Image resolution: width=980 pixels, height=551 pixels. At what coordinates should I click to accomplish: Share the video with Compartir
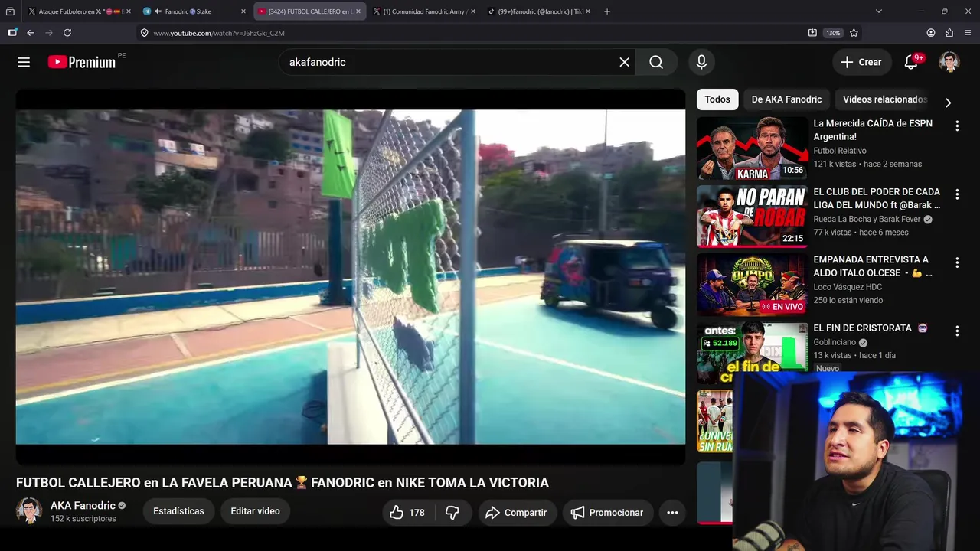(517, 513)
